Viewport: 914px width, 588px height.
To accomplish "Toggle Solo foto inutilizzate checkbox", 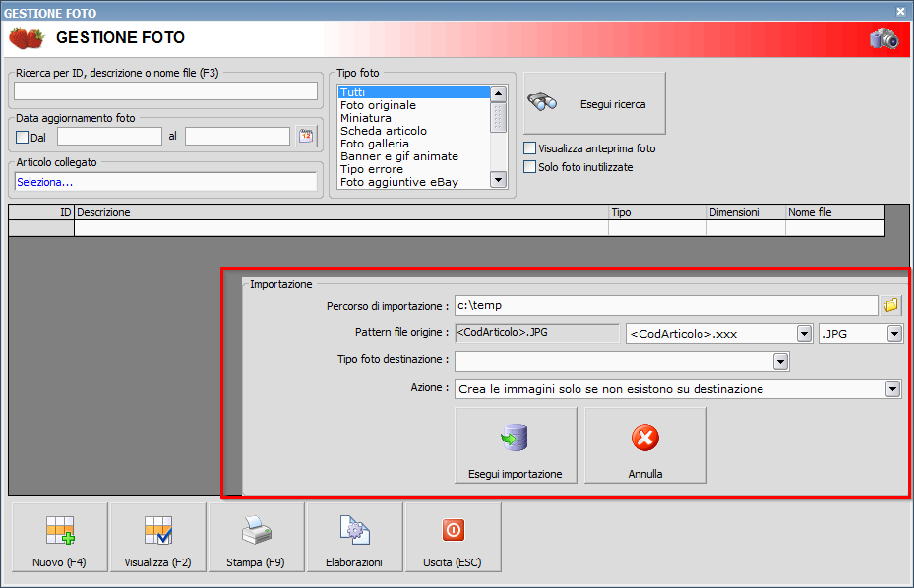I will pyautogui.click(x=530, y=167).
